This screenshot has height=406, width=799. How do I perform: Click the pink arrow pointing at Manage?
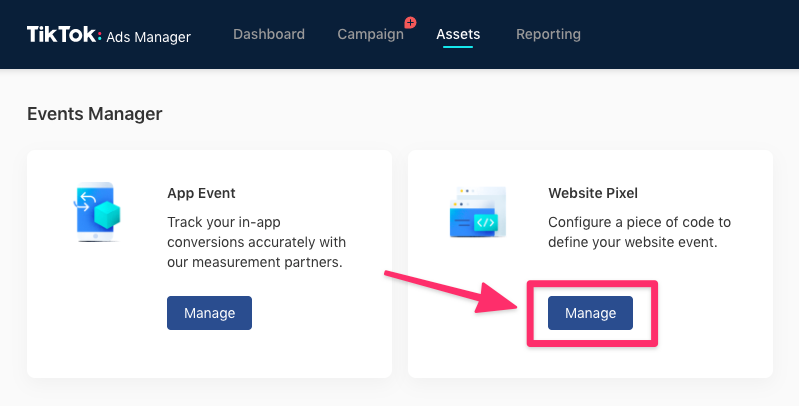pyautogui.click(x=450, y=290)
